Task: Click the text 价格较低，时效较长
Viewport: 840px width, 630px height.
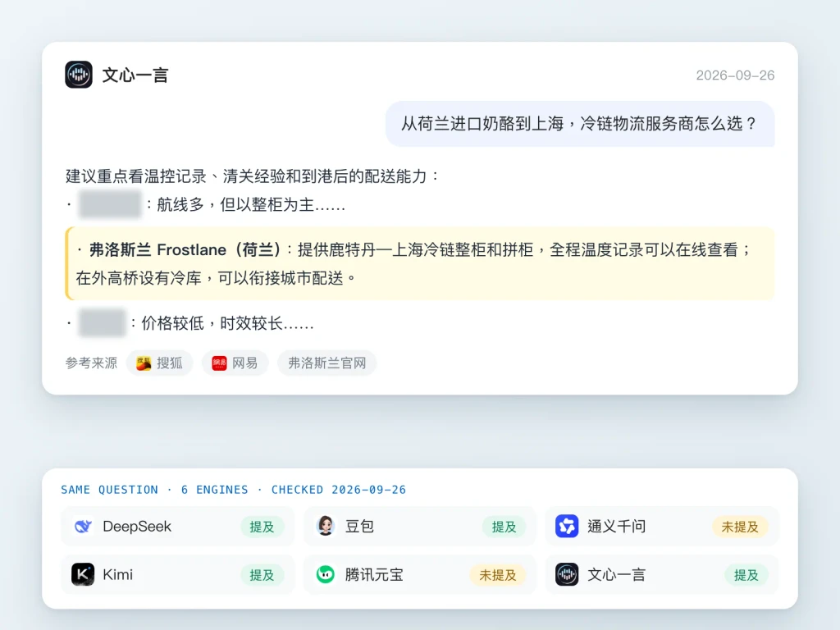Action: tap(227, 323)
